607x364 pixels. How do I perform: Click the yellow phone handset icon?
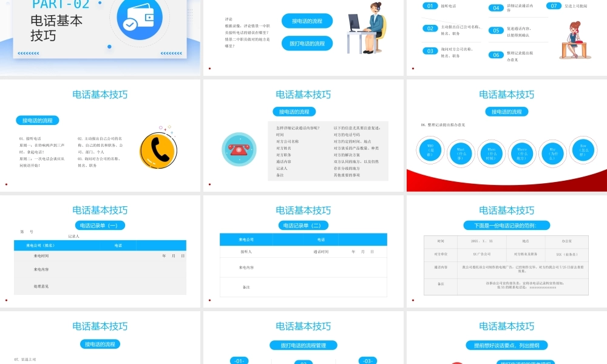click(x=158, y=150)
